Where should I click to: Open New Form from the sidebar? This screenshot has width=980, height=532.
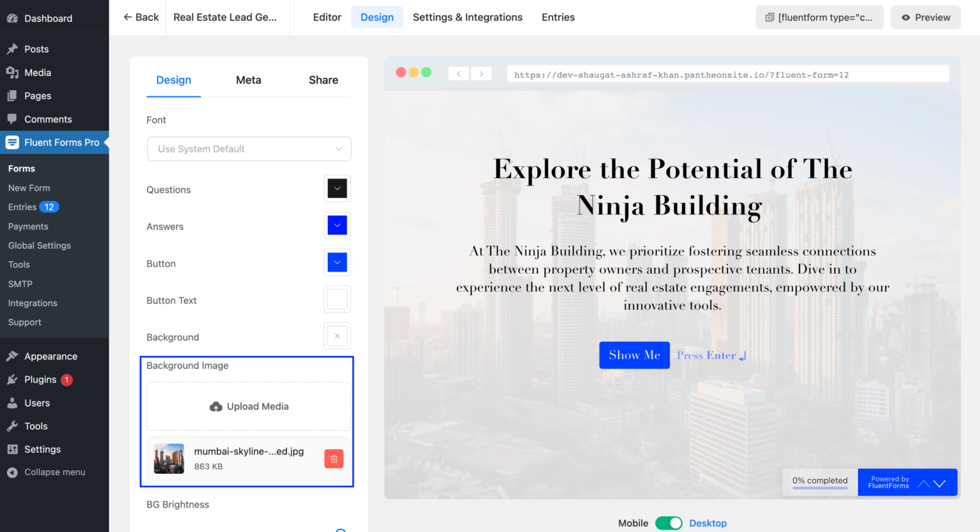pyautogui.click(x=29, y=188)
